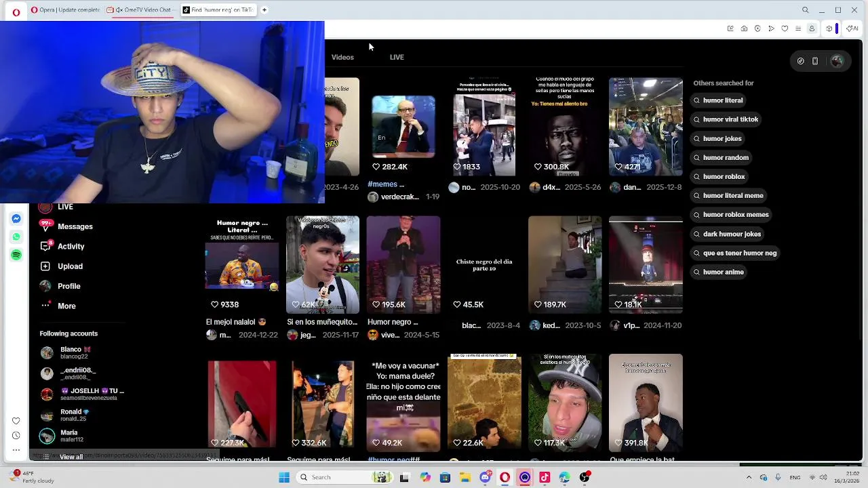868x488 pixels.
Task: Click the ENG language indicator in tray
Action: pyautogui.click(x=795, y=477)
